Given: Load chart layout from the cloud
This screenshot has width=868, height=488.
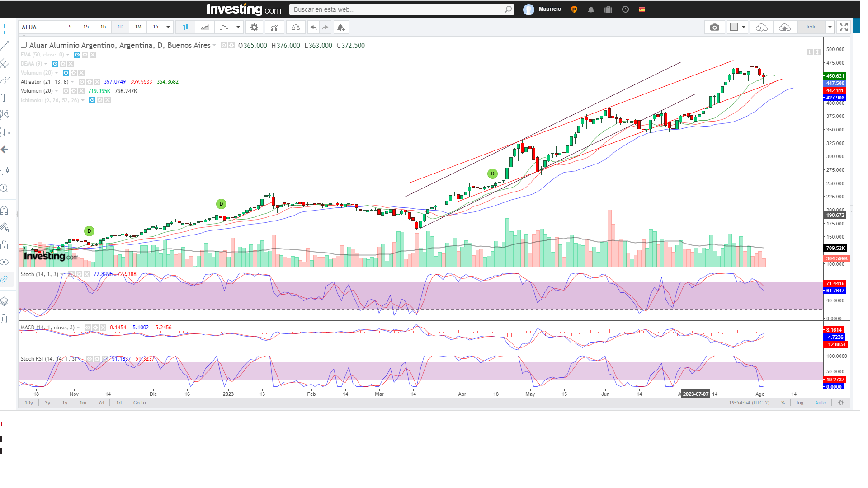Looking at the screenshot, I should (762, 27).
